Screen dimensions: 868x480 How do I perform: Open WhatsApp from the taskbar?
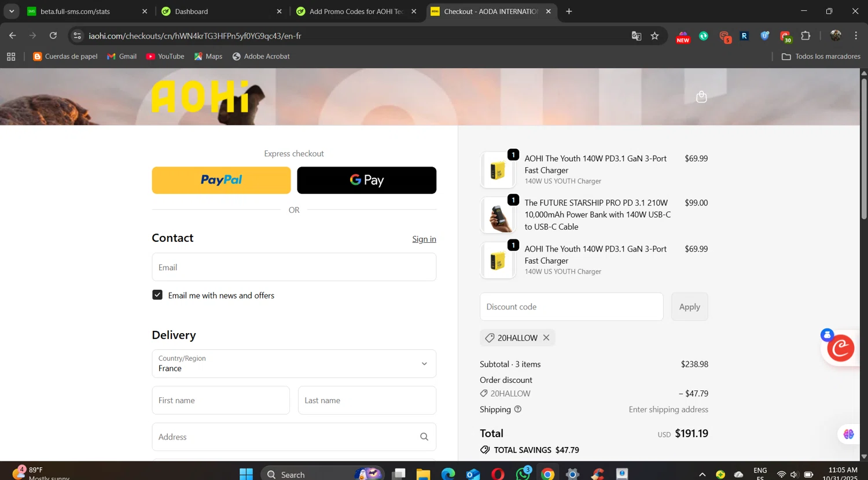click(523, 474)
